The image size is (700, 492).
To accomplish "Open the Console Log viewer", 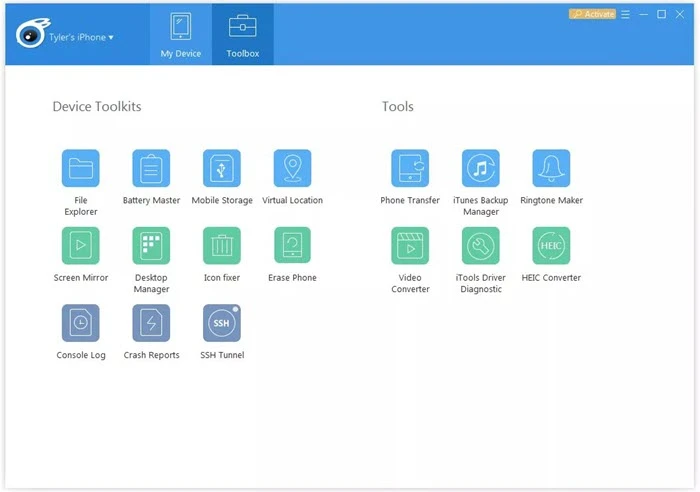I will click(80, 323).
